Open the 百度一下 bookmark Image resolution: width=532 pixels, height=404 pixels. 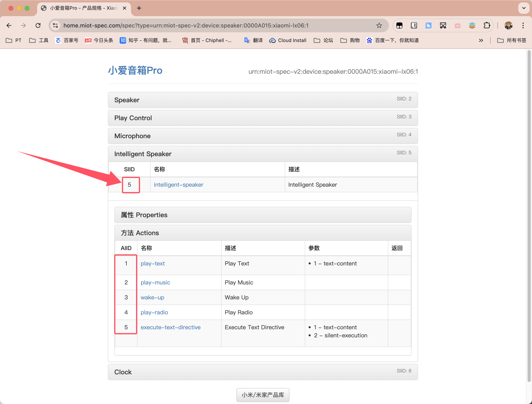(x=393, y=40)
